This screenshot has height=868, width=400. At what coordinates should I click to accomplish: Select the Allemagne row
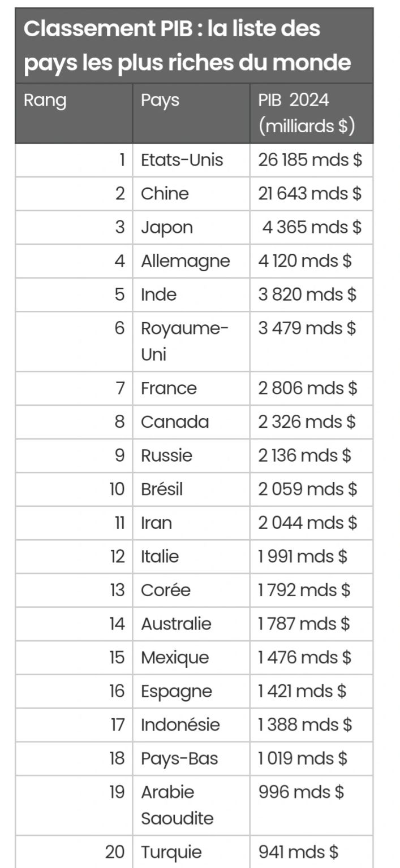click(x=194, y=261)
